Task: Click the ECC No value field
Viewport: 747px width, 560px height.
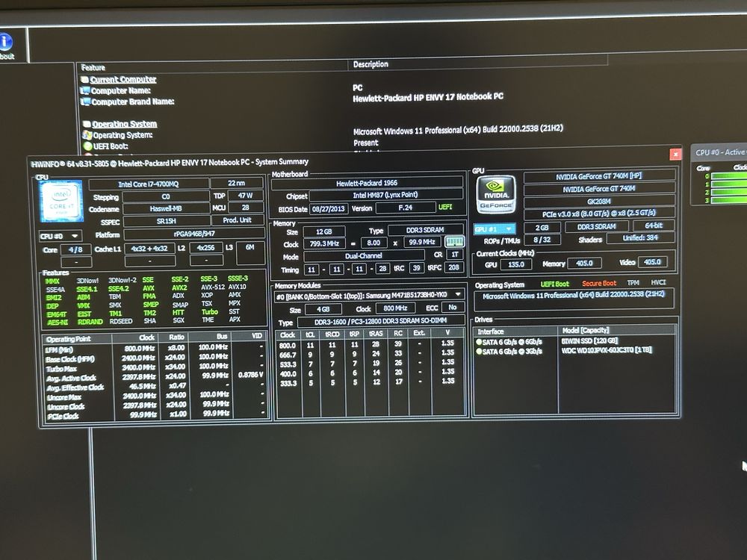Action: click(453, 307)
